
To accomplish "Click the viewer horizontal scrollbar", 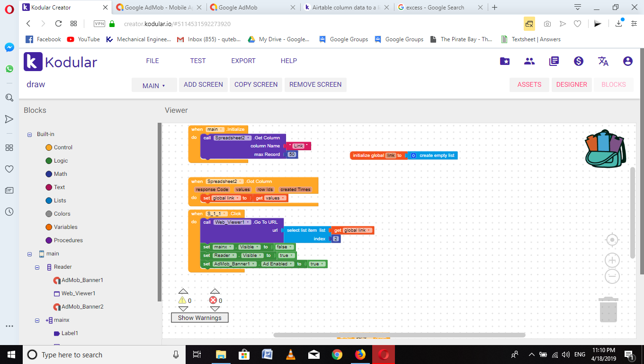I will [x=399, y=335].
